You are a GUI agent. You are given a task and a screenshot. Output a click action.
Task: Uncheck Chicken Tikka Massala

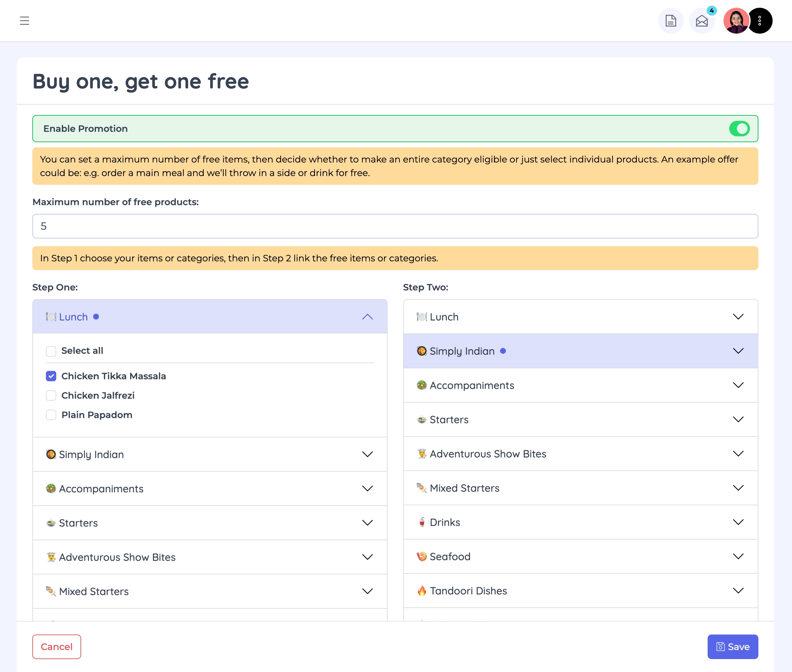pyautogui.click(x=51, y=376)
